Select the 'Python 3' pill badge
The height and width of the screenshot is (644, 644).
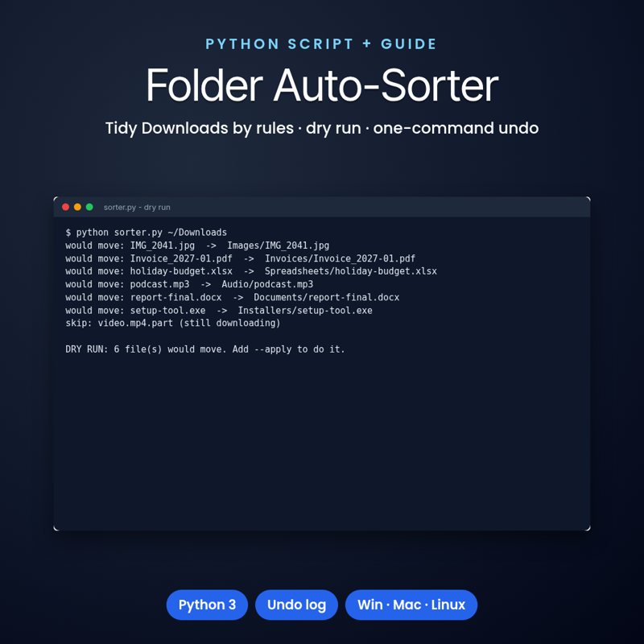click(207, 605)
